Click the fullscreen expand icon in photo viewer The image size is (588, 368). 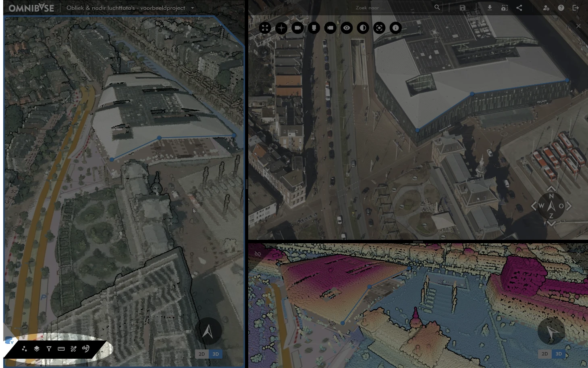[x=265, y=28]
